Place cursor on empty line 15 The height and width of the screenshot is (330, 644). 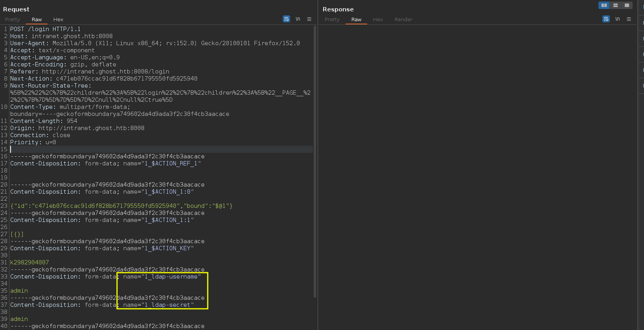coord(161,149)
